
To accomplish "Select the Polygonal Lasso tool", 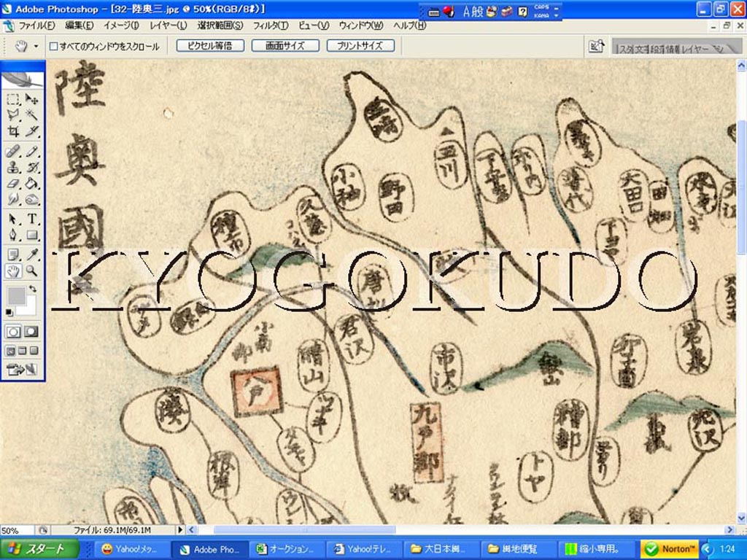I will pos(13,114).
